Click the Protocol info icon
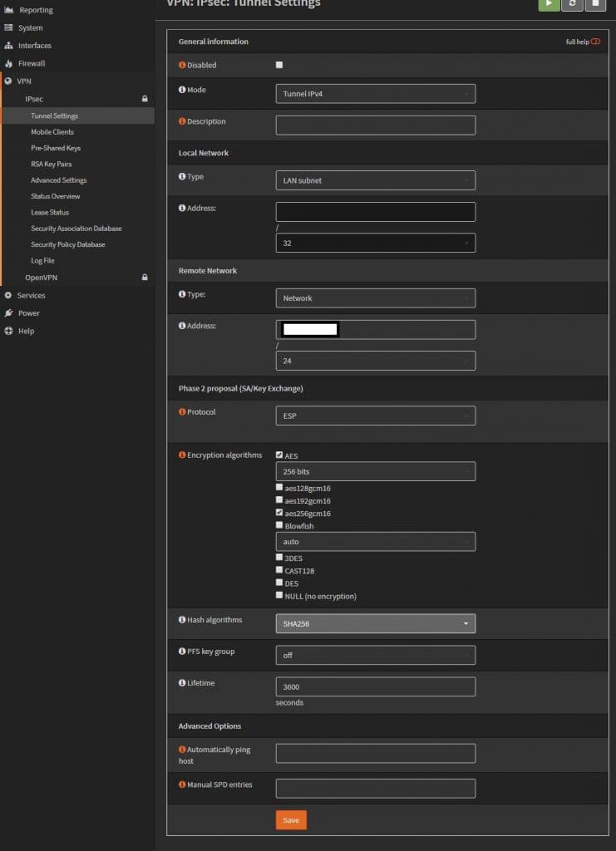This screenshot has width=616, height=851. click(x=182, y=412)
